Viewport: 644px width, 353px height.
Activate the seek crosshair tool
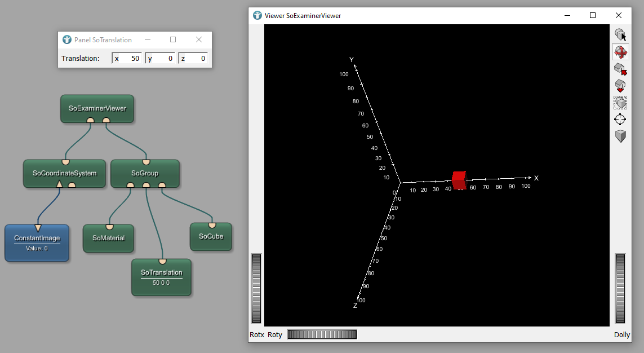tap(620, 120)
